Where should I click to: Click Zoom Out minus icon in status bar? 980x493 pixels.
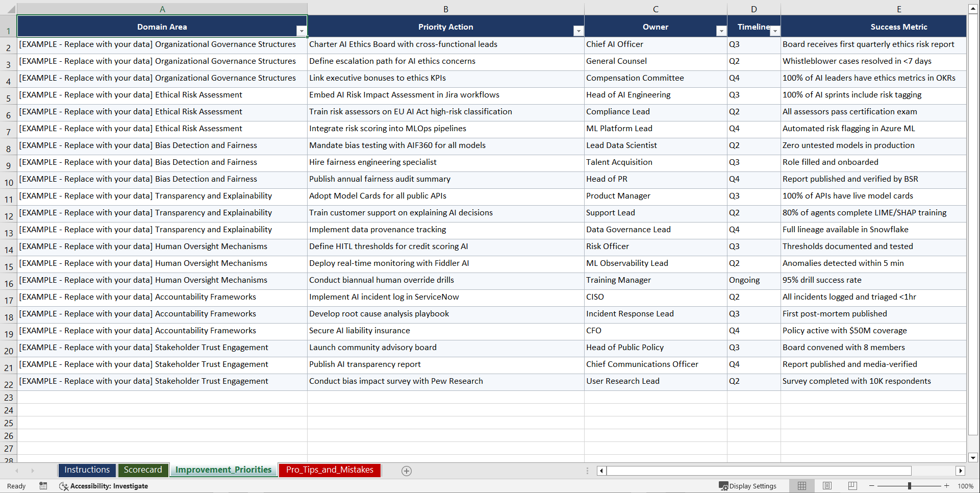click(x=871, y=486)
